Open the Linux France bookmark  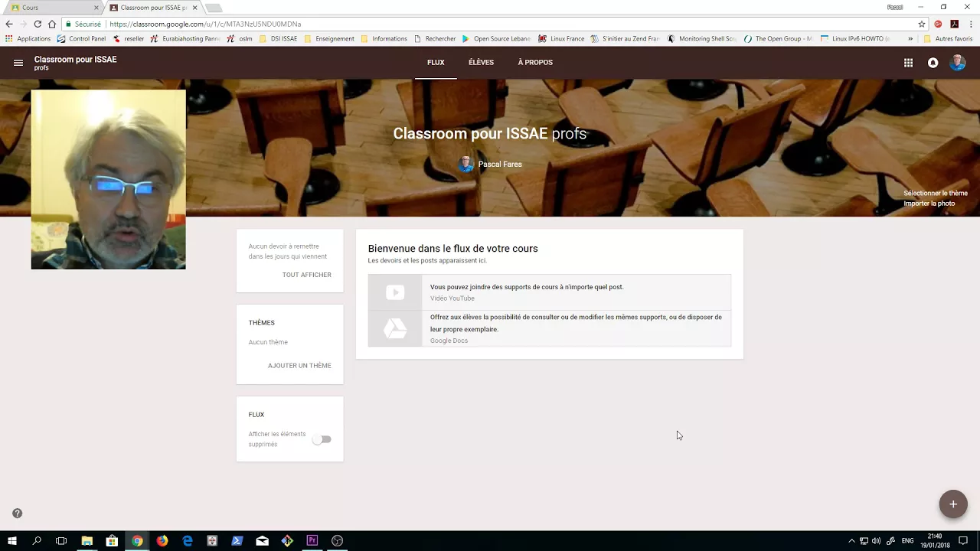pos(561,38)
